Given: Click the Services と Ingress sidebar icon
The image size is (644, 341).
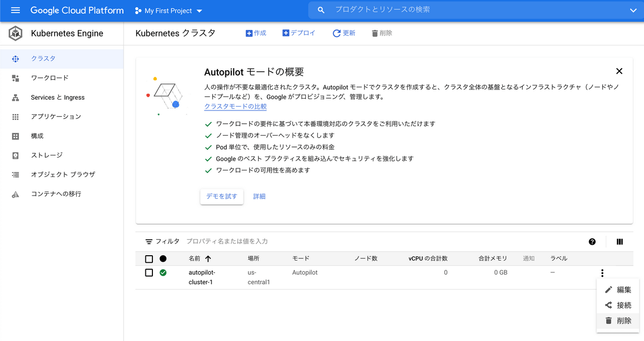Looking at the screenshot, I should tap(15, 98).
